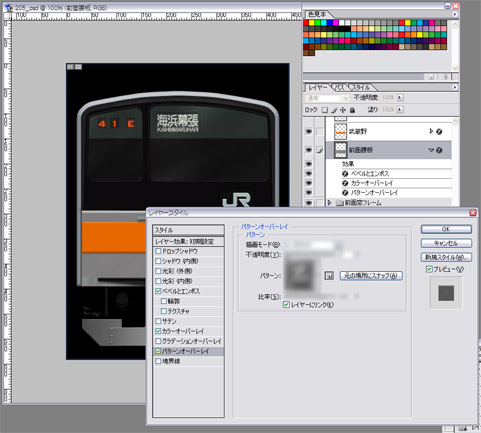Open the 塗り slider arrow in Layers panel
The height and width of the screenshot is (433, 481).
tap(400, 110)
